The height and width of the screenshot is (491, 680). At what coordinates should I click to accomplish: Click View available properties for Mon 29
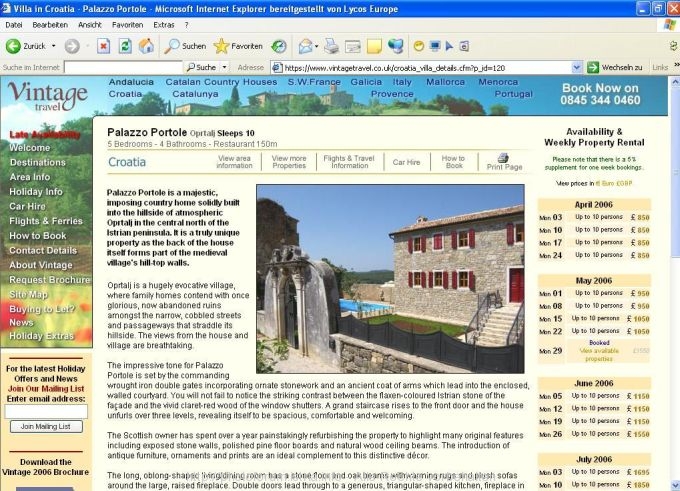599,355
